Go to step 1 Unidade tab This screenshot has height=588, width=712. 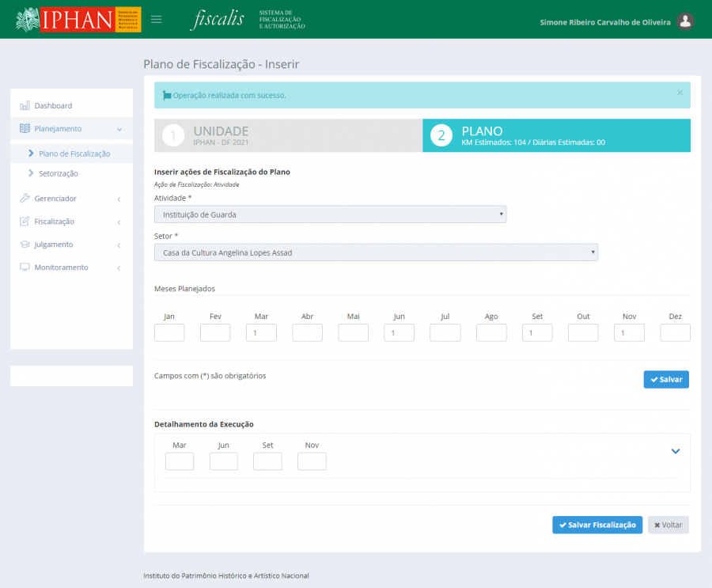point(288,135)
